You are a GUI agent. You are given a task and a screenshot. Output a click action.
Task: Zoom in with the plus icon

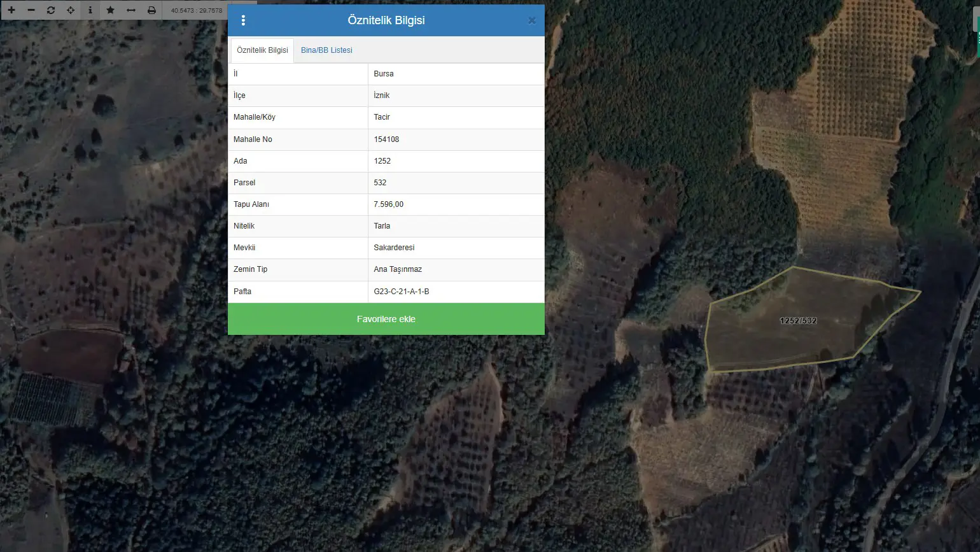click(11, 10)
